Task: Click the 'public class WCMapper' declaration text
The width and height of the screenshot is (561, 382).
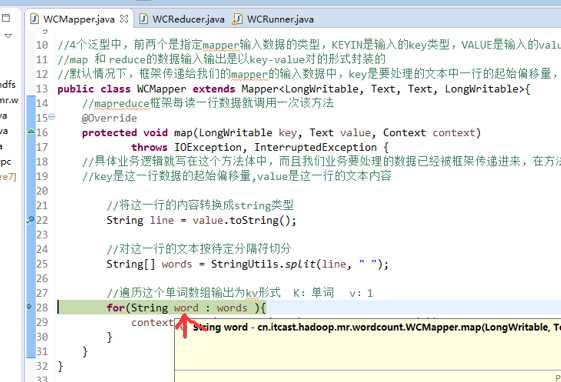Action: click(x=122, y=89)
